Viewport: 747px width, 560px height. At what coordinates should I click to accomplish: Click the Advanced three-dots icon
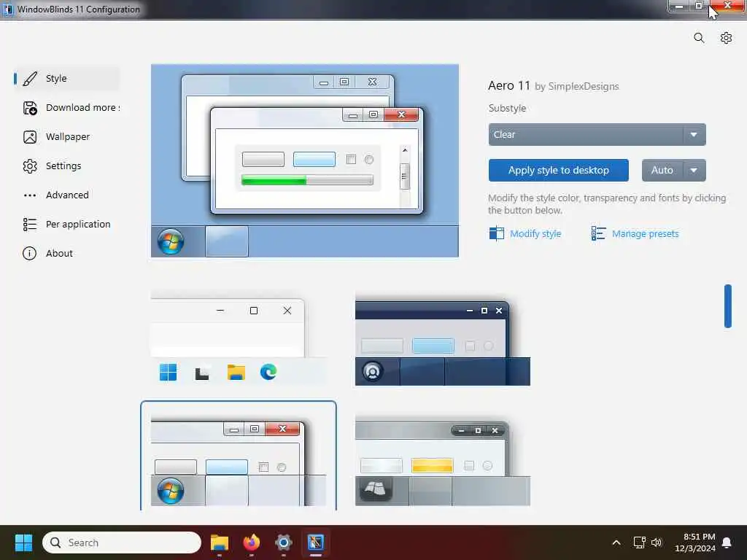pos(29,195)
